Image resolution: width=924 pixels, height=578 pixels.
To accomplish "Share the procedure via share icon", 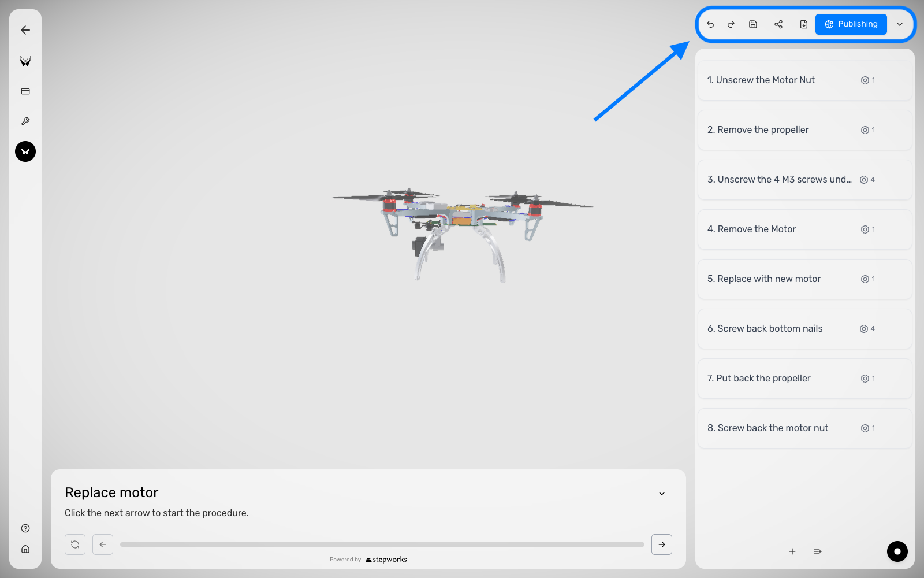I will point(778,24).
